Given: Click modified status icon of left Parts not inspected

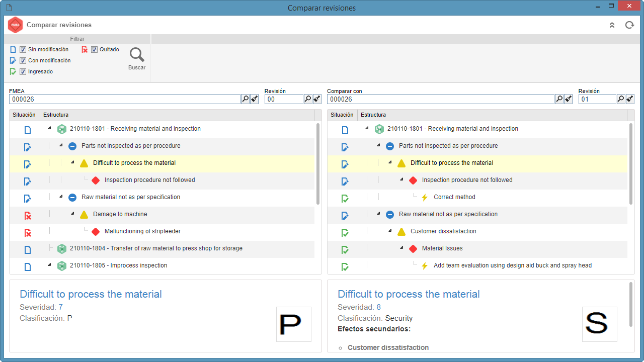Looking at the screenshot, I should pos(28,147).
